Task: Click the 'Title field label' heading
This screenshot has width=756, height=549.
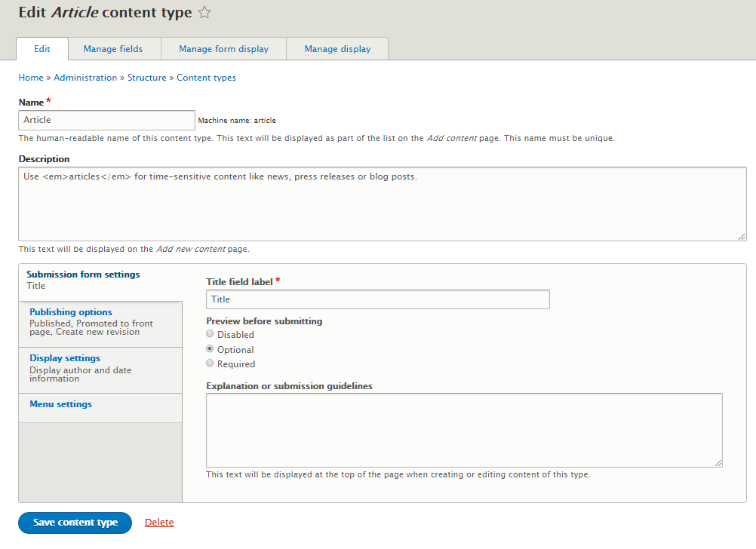Action: 240,282
